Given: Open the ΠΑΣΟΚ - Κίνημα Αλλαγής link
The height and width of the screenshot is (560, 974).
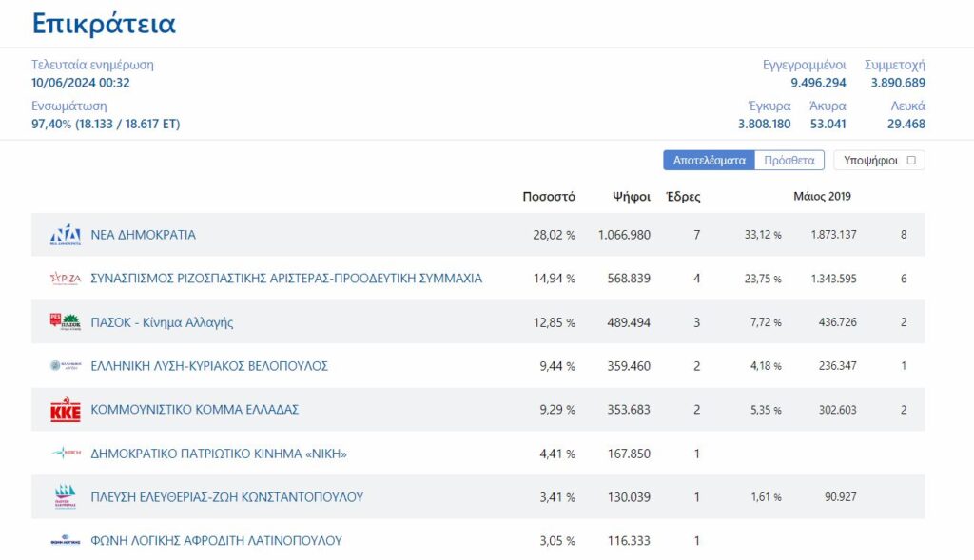Looking at the screenshot, I should 162,322.
